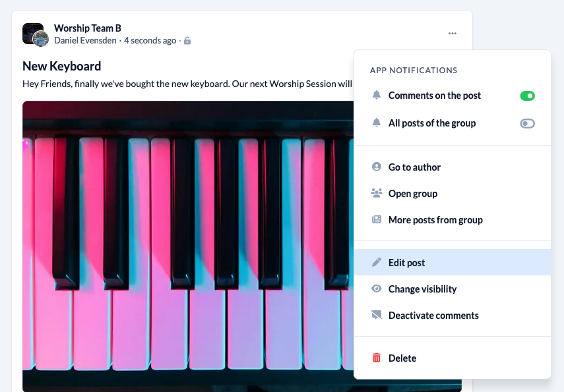Open the neon keyboard post image
564x392 pixels.
click(188, 246)
